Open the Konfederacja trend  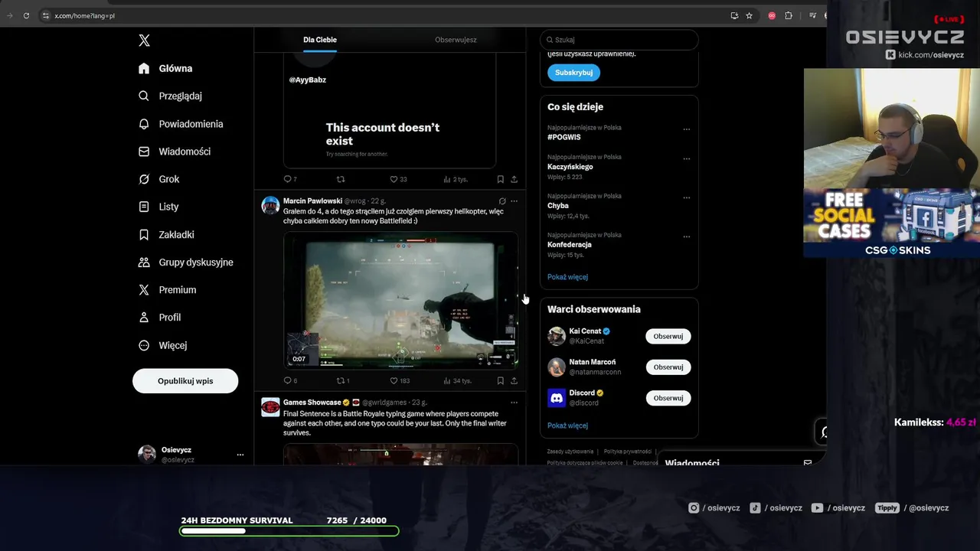point(570,245)
